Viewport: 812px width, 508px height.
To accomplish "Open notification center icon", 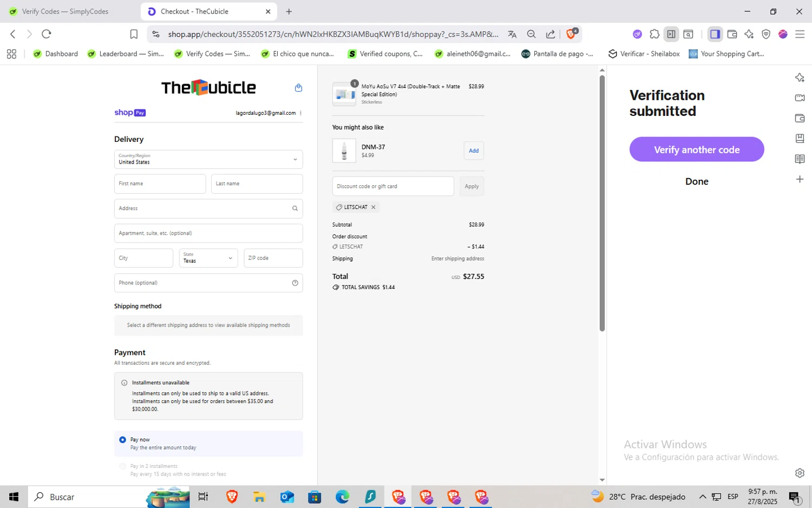I will click(795, 497).
